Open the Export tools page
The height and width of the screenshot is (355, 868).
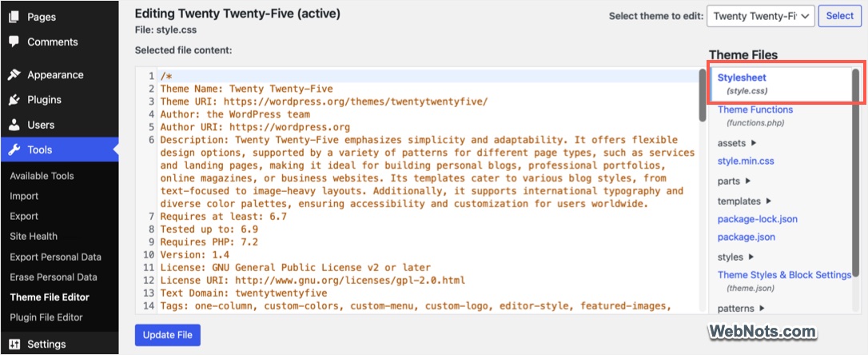[24, 216]
